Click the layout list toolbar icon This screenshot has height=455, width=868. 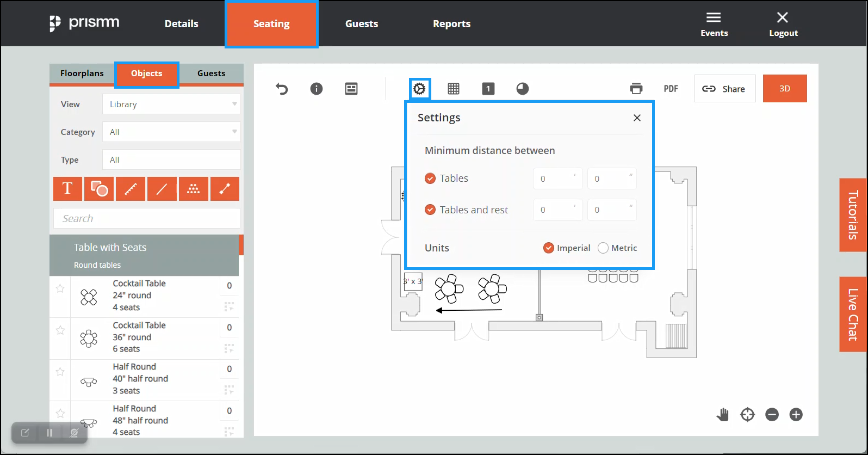351,89
